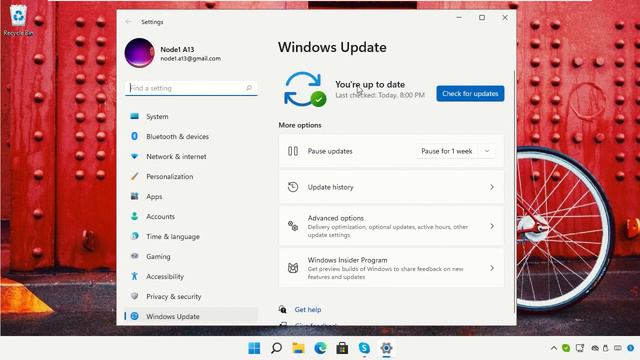640x360 pixels.
Task: Focus the Find a setting search field
Action: tap(191, 88)
